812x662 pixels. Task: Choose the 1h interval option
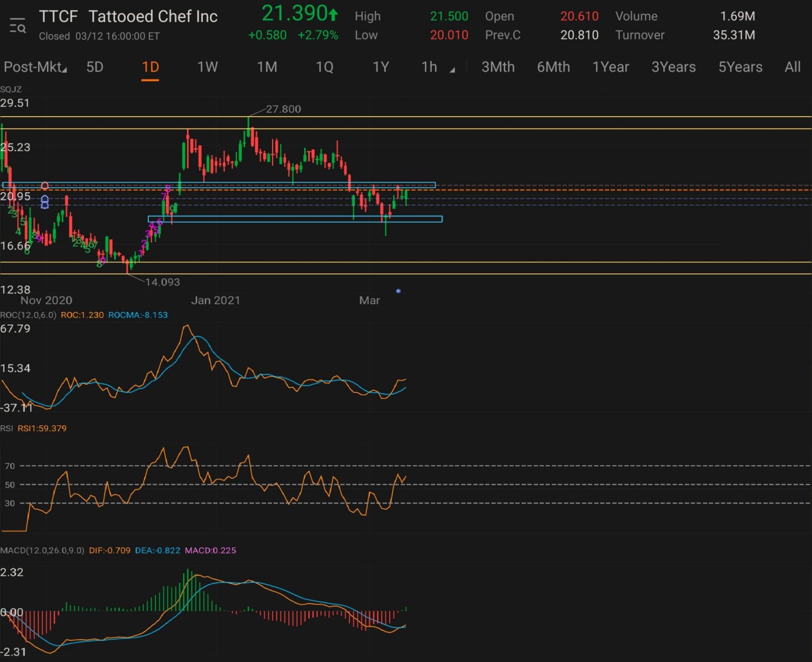[429, 67]
